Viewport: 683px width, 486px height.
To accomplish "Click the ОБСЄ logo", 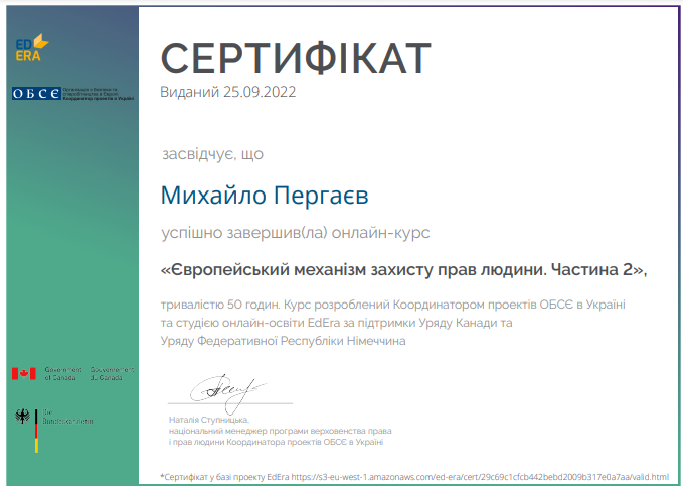I will pyautogui.click(x=36, y=94).
